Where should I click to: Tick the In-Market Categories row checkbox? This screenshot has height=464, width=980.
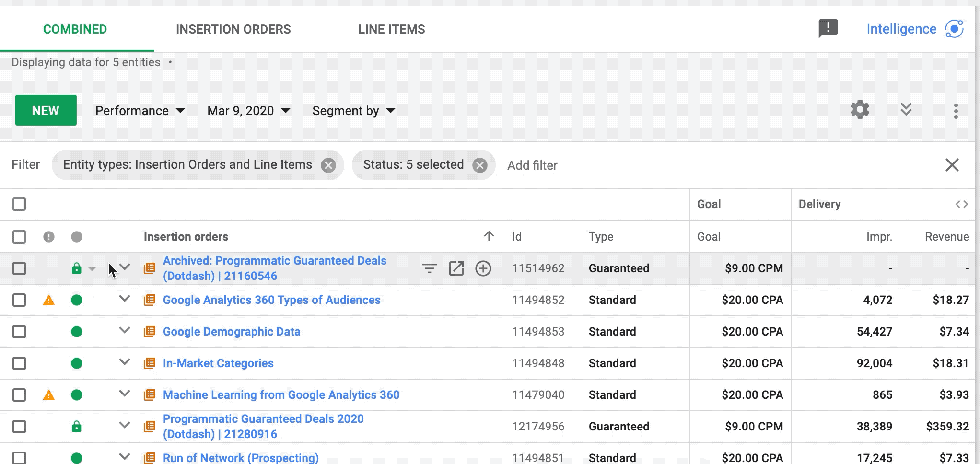pyautogui.click(x=19, y=363)
